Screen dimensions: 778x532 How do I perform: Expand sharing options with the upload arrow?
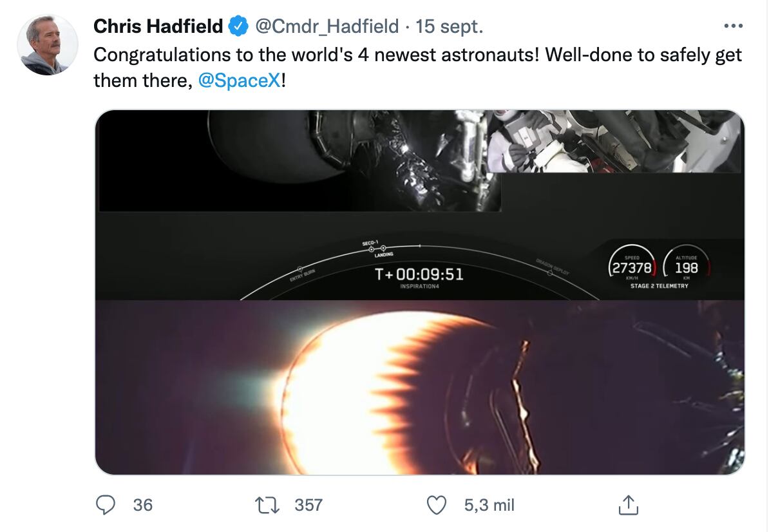(628, 506)
